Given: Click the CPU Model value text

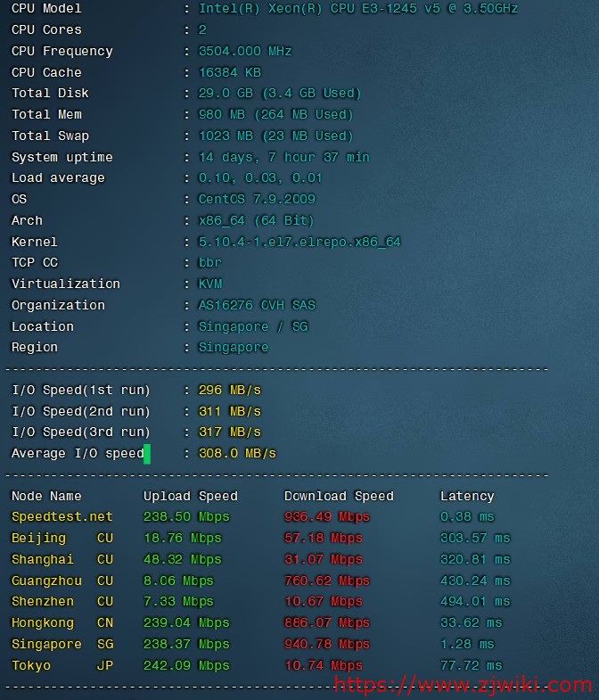Looking at the screenshot, I should (x=357, y=9).
